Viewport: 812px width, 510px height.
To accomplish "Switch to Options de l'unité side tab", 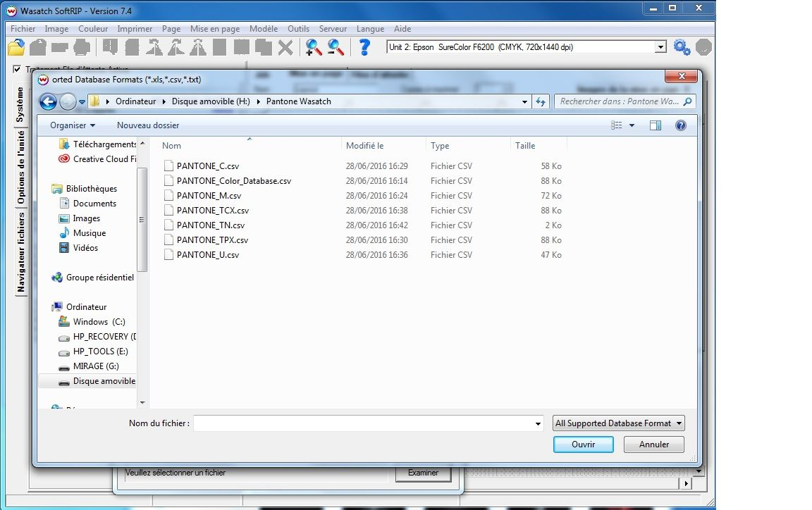I will click(20, 167).
